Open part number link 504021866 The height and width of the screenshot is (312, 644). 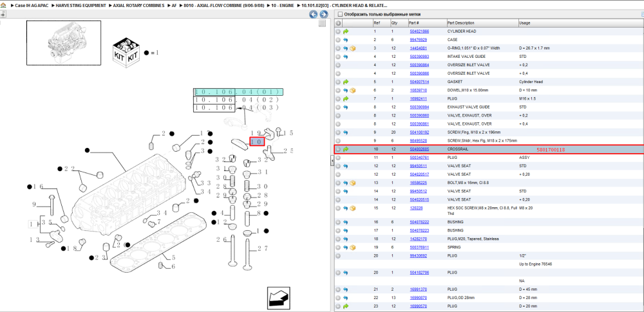[x=419, y=31]
